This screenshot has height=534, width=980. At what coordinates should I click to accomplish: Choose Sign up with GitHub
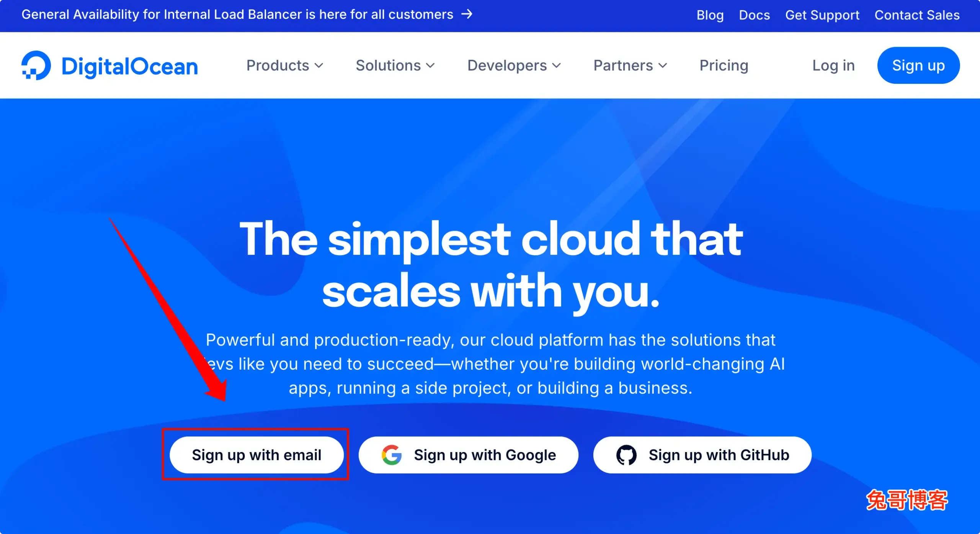tap(702, 455)
